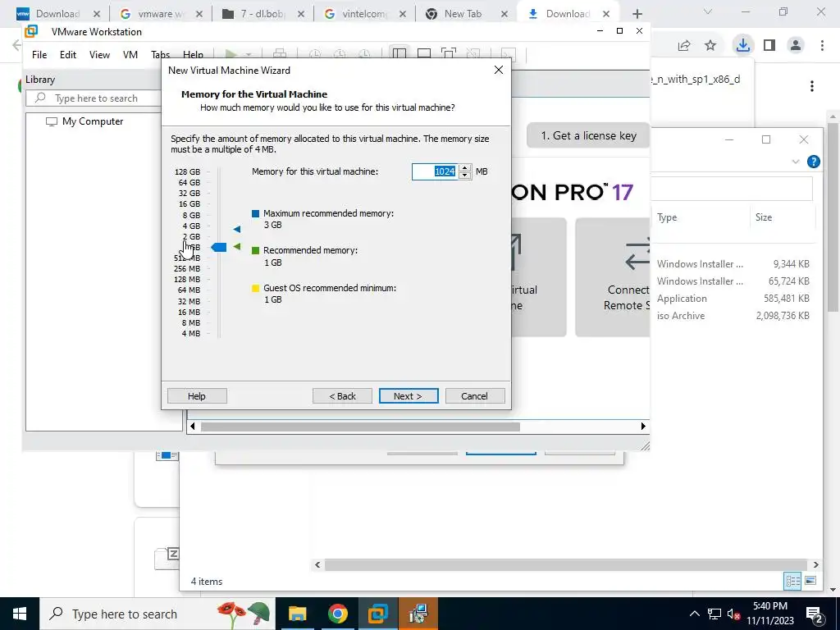Click the File Explorer help question icon
This screenshot has height=630, width=840.
[813, 162]
